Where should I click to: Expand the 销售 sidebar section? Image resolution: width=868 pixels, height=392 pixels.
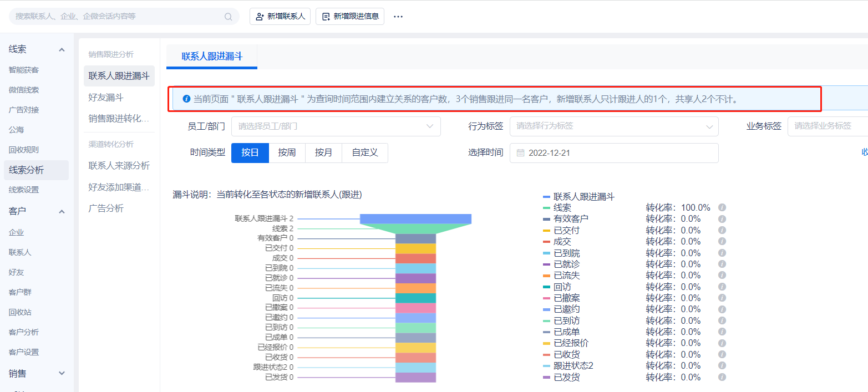(62, 374)
